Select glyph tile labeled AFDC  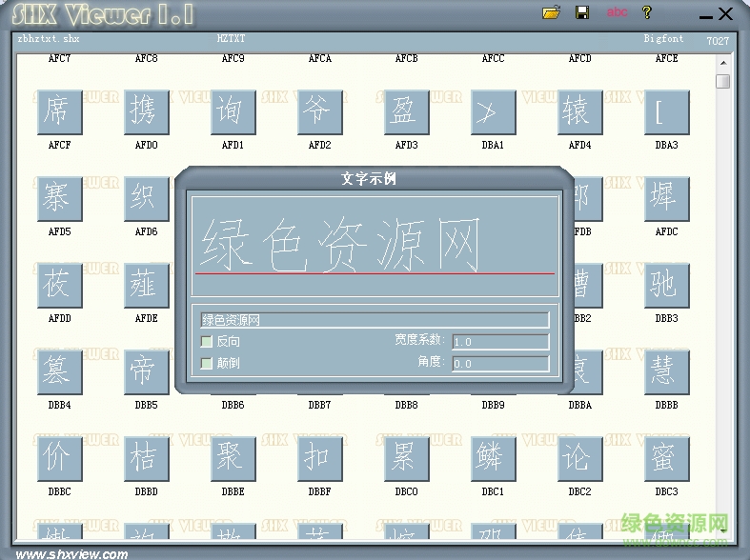point(667,199)
